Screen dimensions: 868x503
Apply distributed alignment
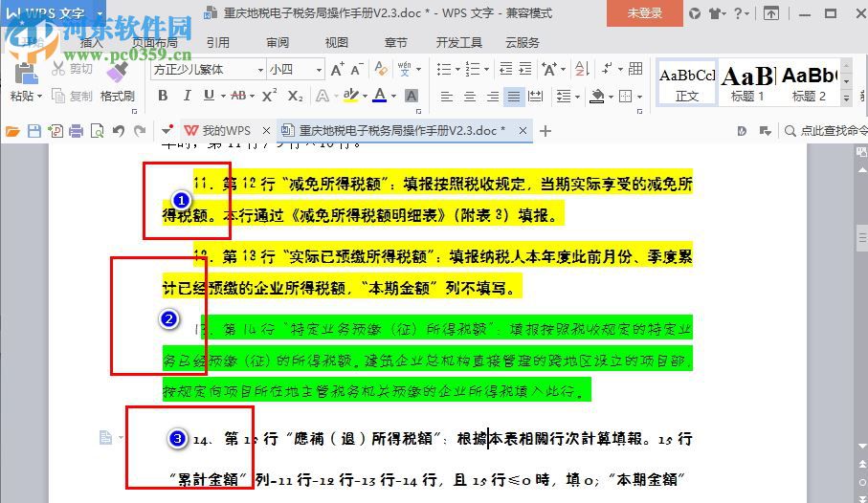click(535, 97)
